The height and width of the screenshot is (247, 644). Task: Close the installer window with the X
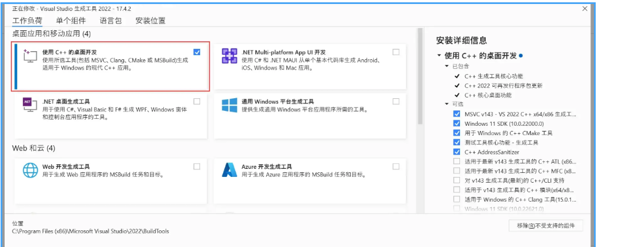585,8
